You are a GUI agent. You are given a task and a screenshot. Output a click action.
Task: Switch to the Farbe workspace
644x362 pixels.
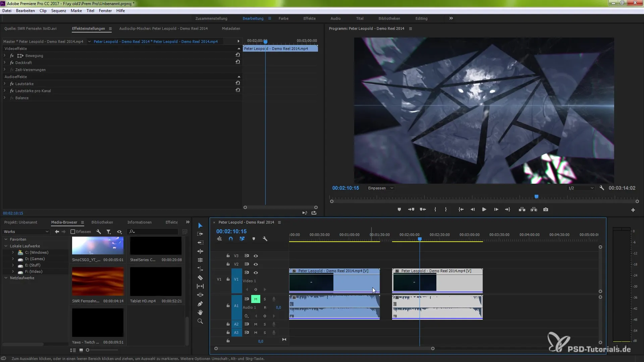point(283,18)
